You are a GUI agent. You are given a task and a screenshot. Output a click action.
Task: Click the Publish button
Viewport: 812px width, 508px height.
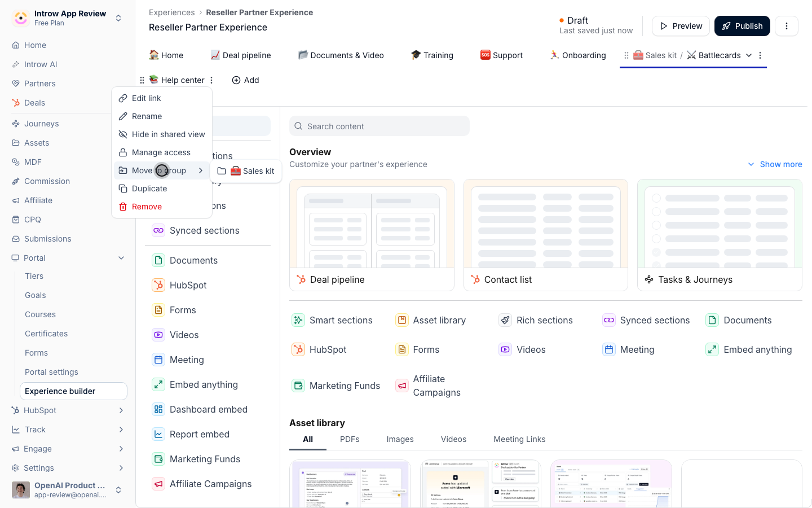pos(742,26)
